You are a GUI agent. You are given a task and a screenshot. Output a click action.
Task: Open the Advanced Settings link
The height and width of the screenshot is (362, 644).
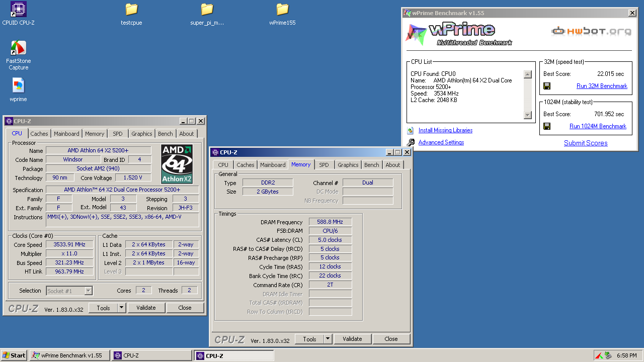[441, 142]
